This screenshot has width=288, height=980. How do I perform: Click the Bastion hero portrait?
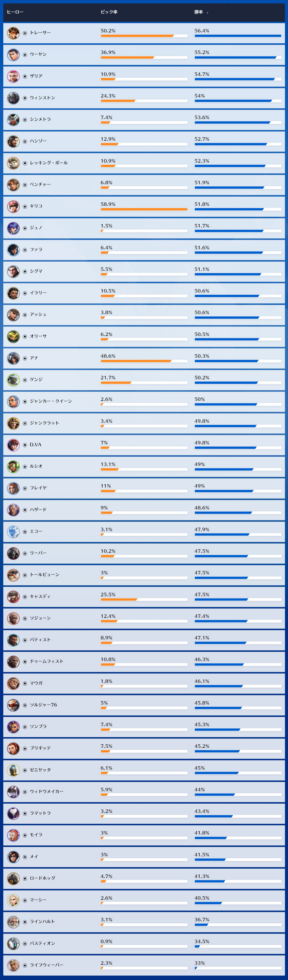point(13,944)
